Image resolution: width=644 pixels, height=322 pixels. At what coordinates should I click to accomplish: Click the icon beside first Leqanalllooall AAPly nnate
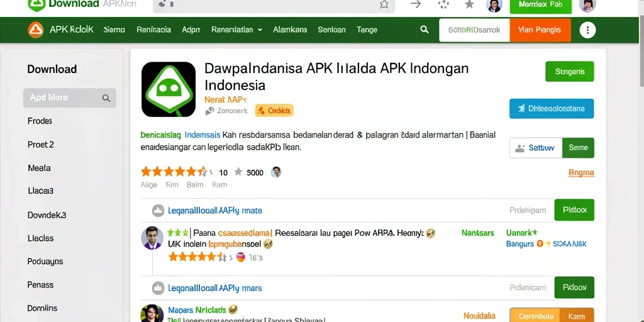tap(158, 210)
